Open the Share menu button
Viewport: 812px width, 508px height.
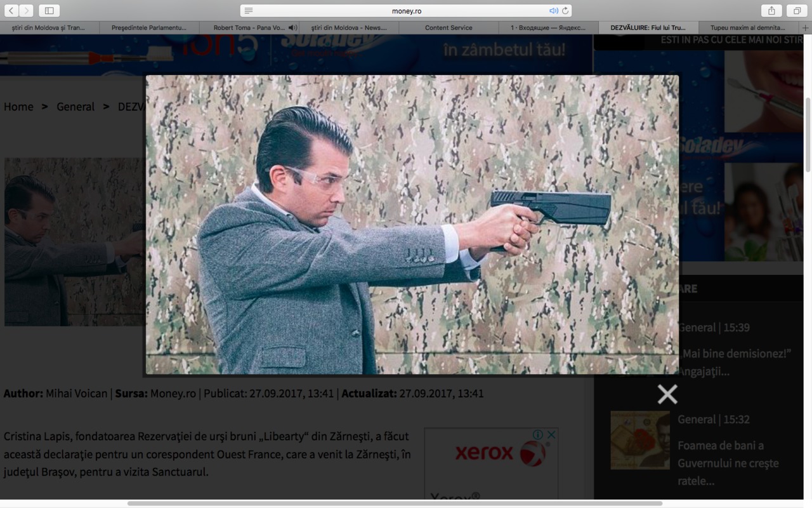pyautogui.click(x=771, y=10)
